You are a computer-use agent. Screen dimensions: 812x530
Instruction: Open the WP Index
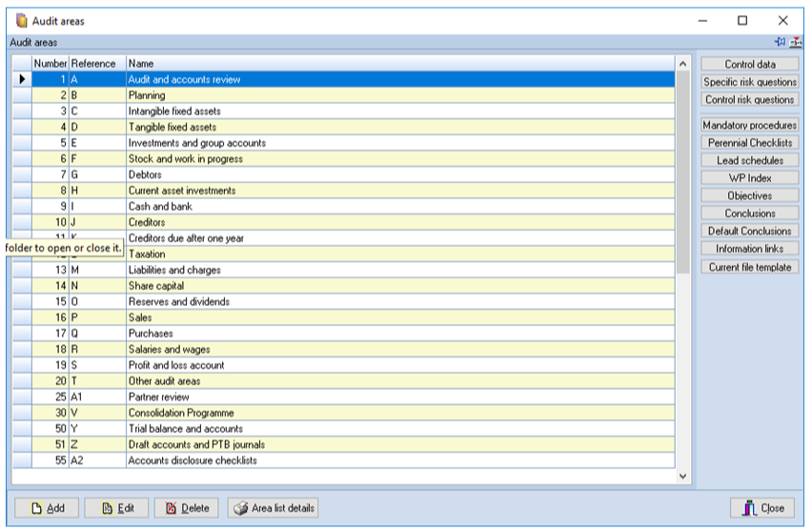[750, 177]
